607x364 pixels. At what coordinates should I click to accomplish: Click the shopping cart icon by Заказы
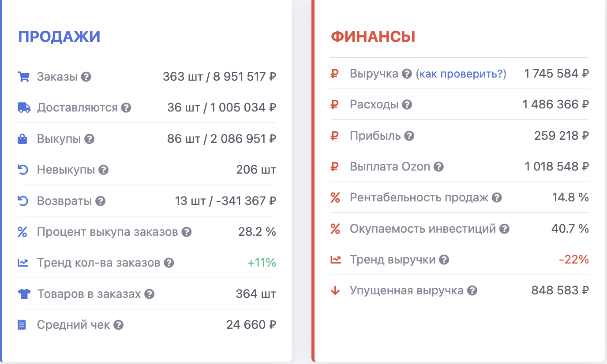click(23, 77)
